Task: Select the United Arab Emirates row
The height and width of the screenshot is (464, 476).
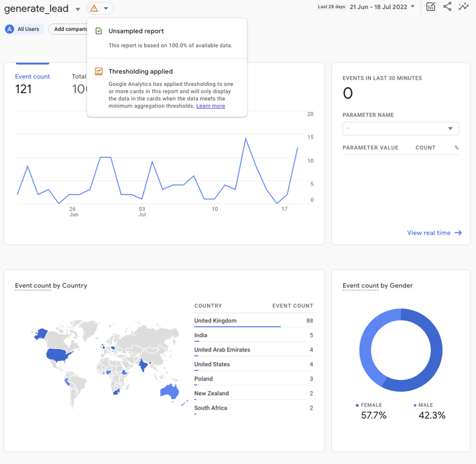Action: (x=253, y=350)
